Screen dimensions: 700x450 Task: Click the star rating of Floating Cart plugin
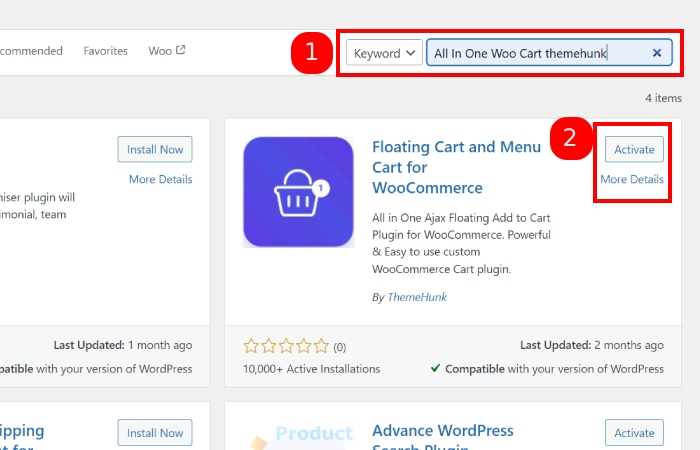(286, 346)
